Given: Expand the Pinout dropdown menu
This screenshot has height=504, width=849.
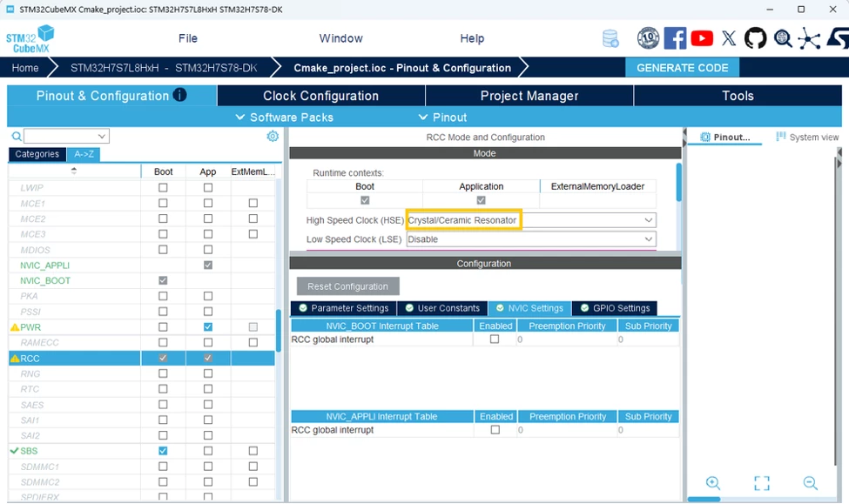Looking at the screenshot, I should tap(443, 118).
